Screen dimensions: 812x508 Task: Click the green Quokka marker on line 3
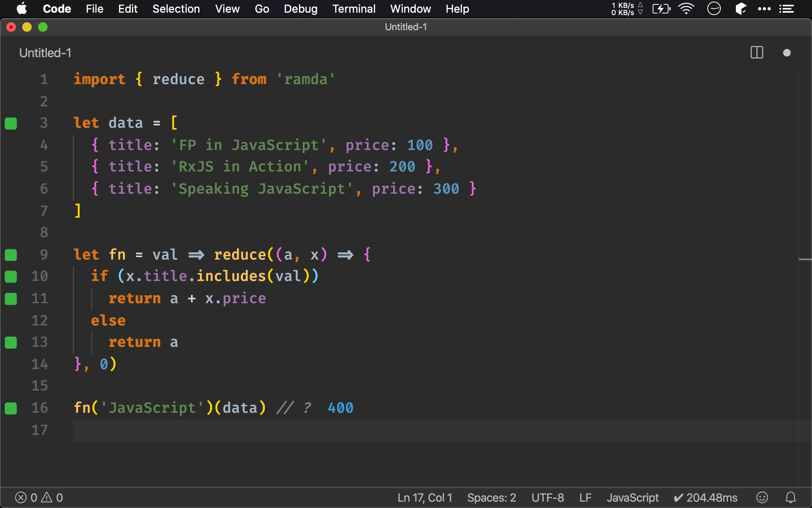pos(11,123)
